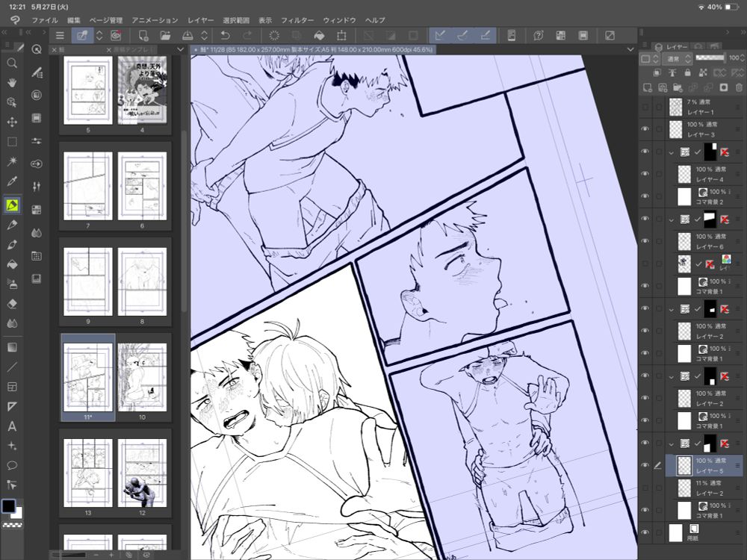Toggle visibility of レイヤー 1 (7%) layer
This screenshot has width=747, height=560.
point(645,107)
